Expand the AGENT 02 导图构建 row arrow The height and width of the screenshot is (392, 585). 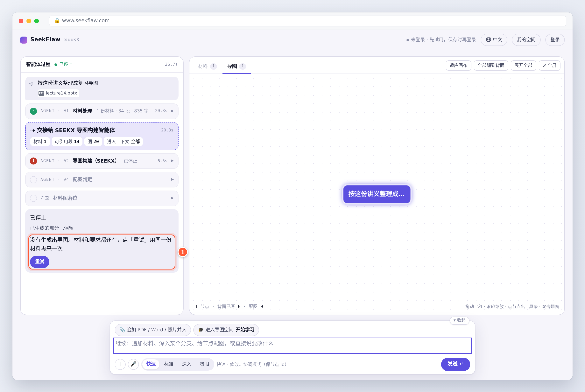172,161
